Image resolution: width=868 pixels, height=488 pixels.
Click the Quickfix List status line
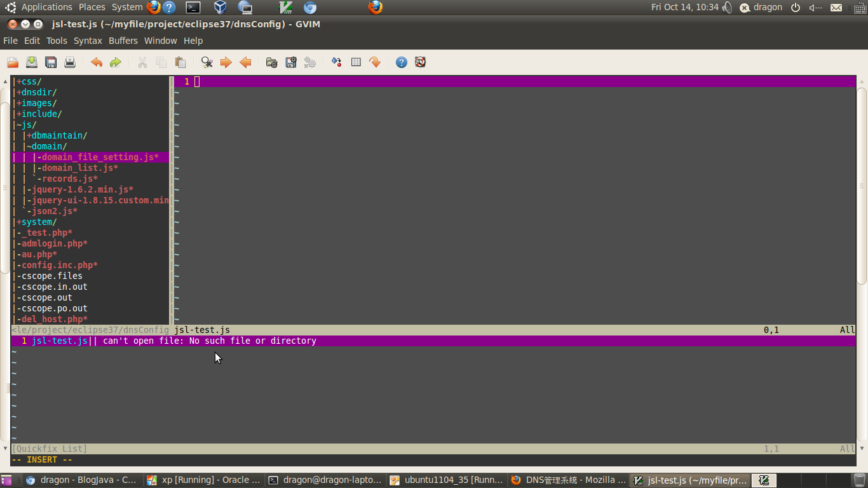tap(433, 449)
